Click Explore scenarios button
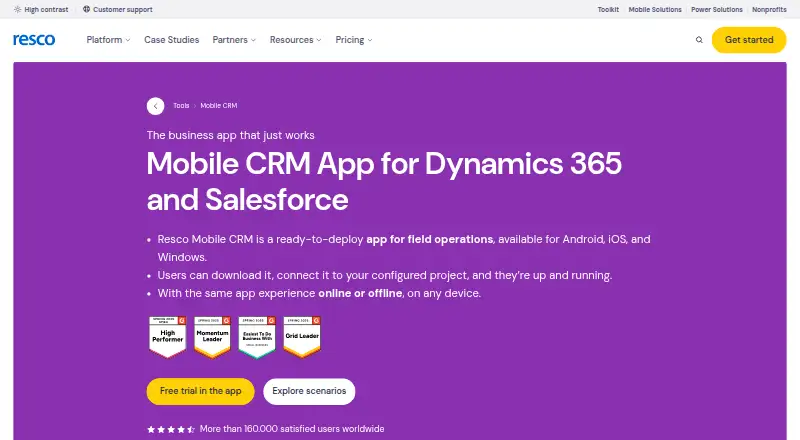This screenshot has width=800, height=440. pos(309,392)
